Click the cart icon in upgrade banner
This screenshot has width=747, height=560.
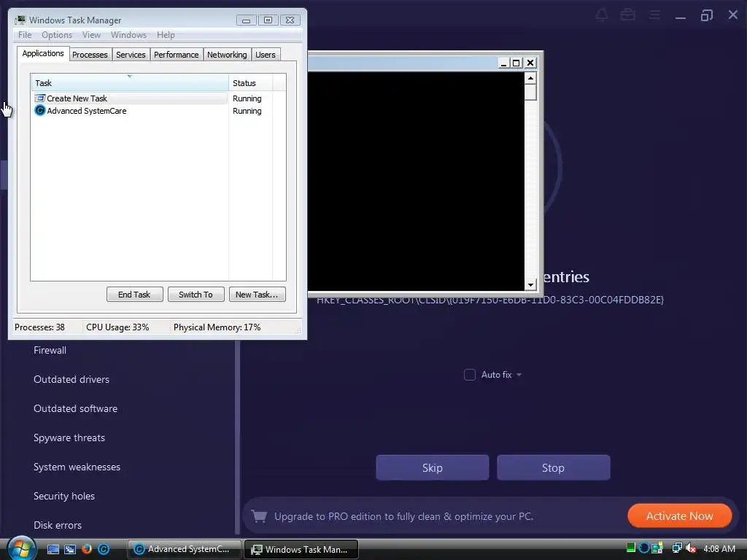pyautogui.click(x=259, y=516)
